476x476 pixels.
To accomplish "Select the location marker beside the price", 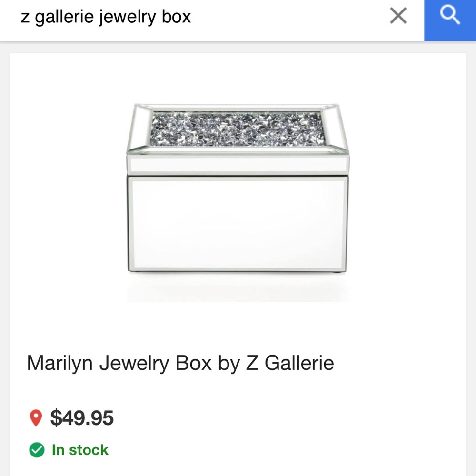I will 37,418.
